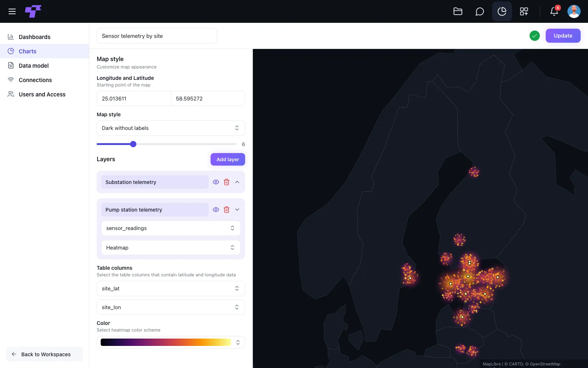This screenshot has height=368, width=588.
Task: Click the Users and Access people icon
Action: [x=11, y=94]
